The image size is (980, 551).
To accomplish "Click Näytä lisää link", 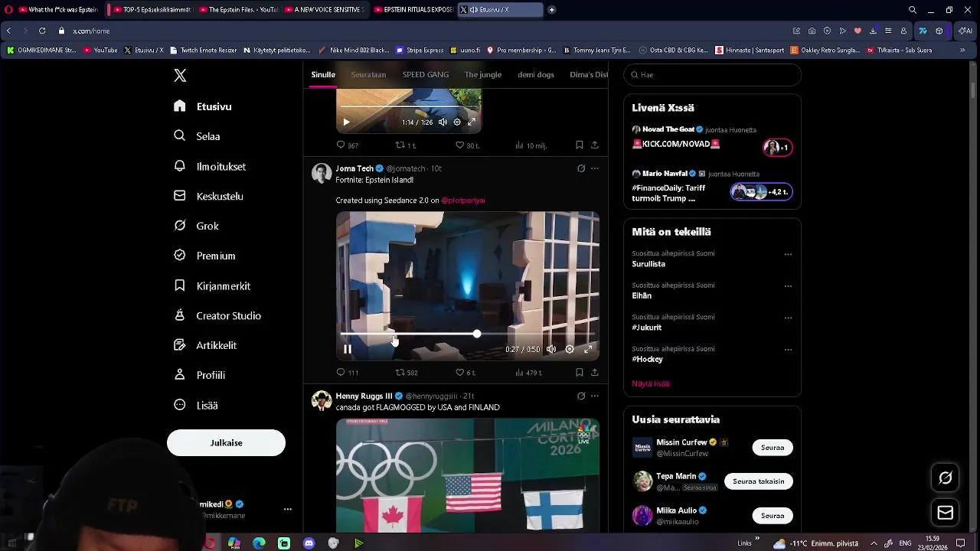I will click(x=650, y=383).
